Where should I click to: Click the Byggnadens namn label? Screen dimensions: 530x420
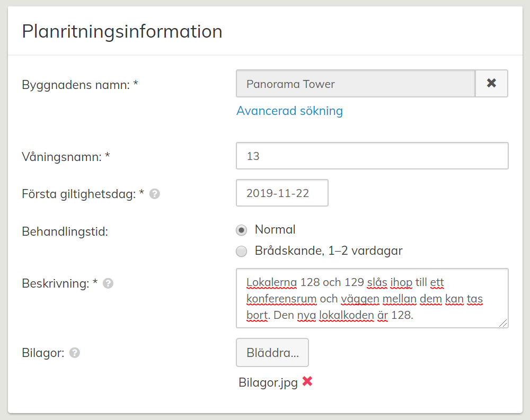click(x=79, y=84)
